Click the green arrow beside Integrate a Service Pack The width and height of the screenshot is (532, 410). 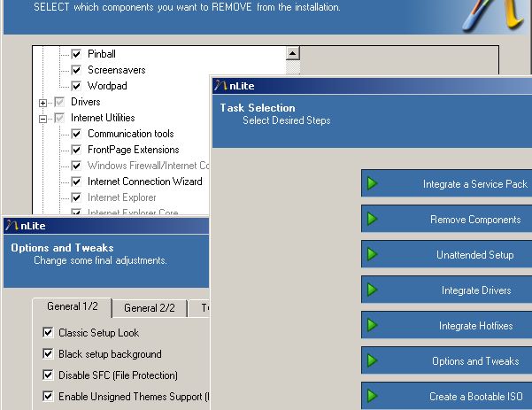pos(373,183)
